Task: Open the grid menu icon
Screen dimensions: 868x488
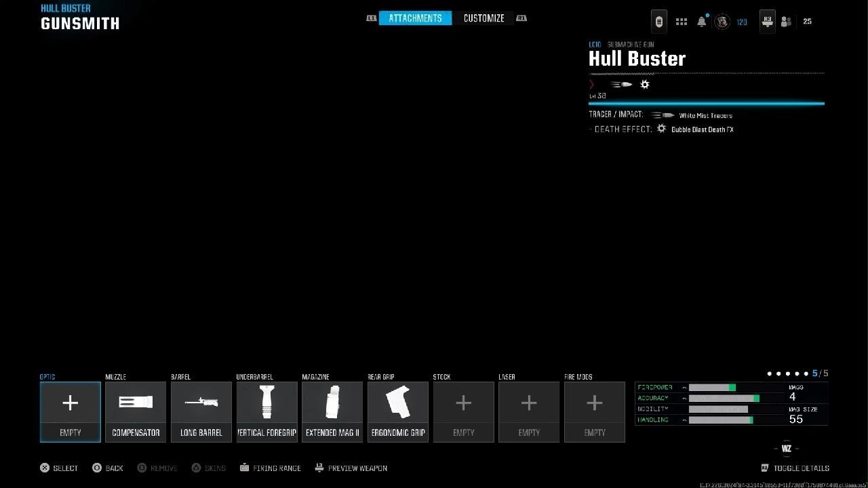Action: (682, 22)
